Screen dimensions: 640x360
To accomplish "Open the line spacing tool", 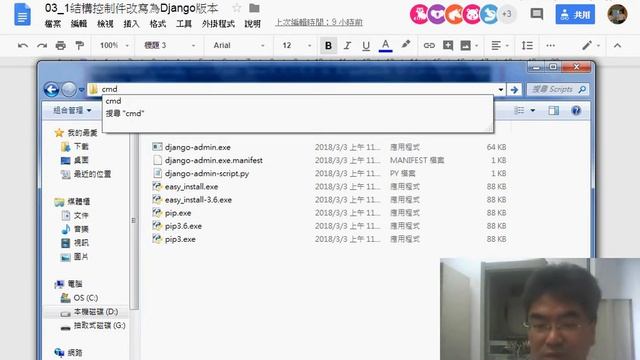I will (x=527, y=45).
